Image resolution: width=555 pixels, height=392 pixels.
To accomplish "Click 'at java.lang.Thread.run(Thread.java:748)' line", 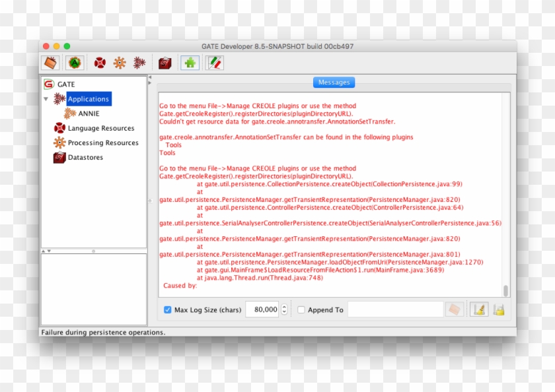I will (260, 278).
